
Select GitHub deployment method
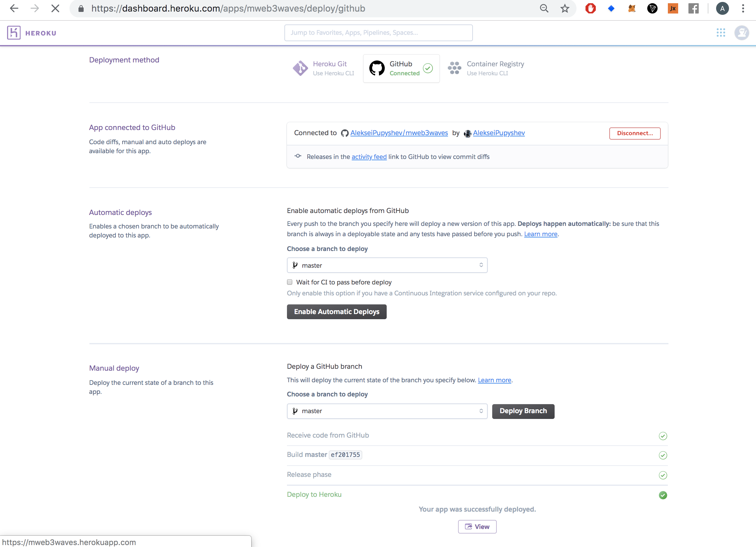pos(401,68)
